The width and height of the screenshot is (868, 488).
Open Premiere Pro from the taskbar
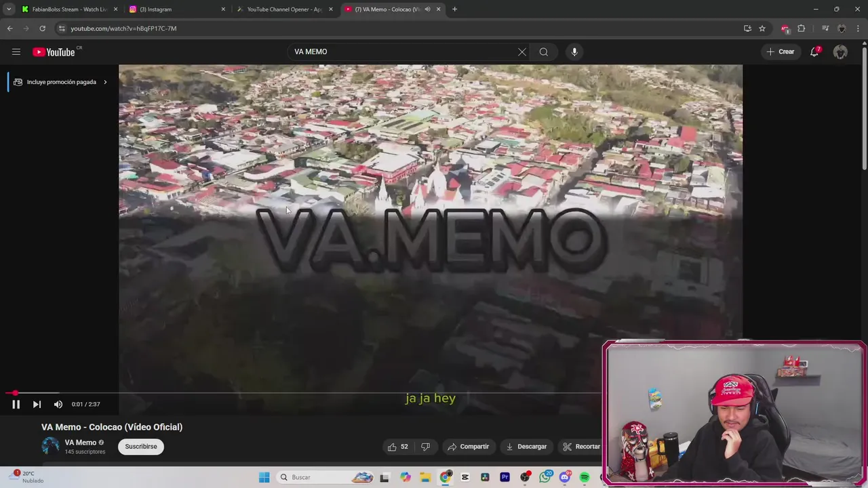pyautogui.click(x=505, y=477)
